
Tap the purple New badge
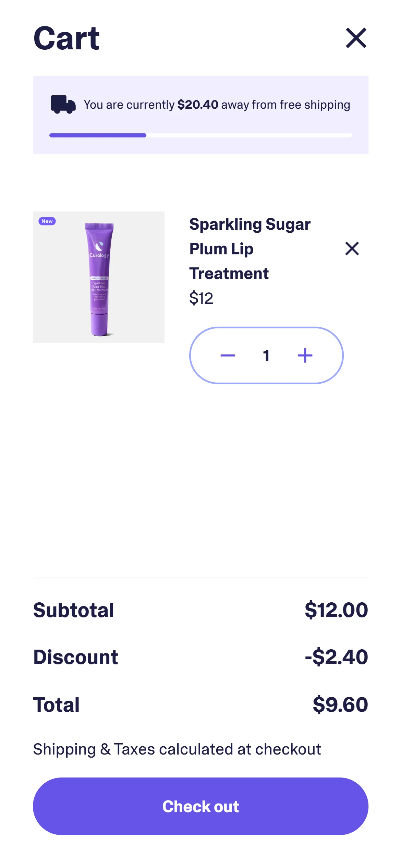tap(47, 221)
